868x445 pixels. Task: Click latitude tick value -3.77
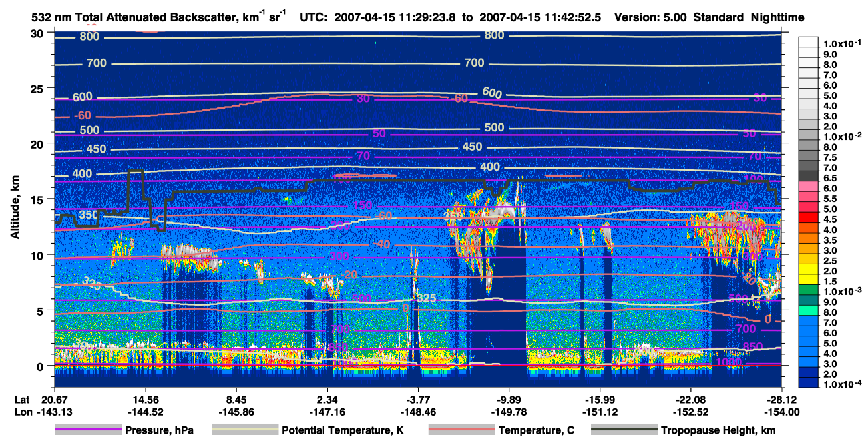[419, 399]
